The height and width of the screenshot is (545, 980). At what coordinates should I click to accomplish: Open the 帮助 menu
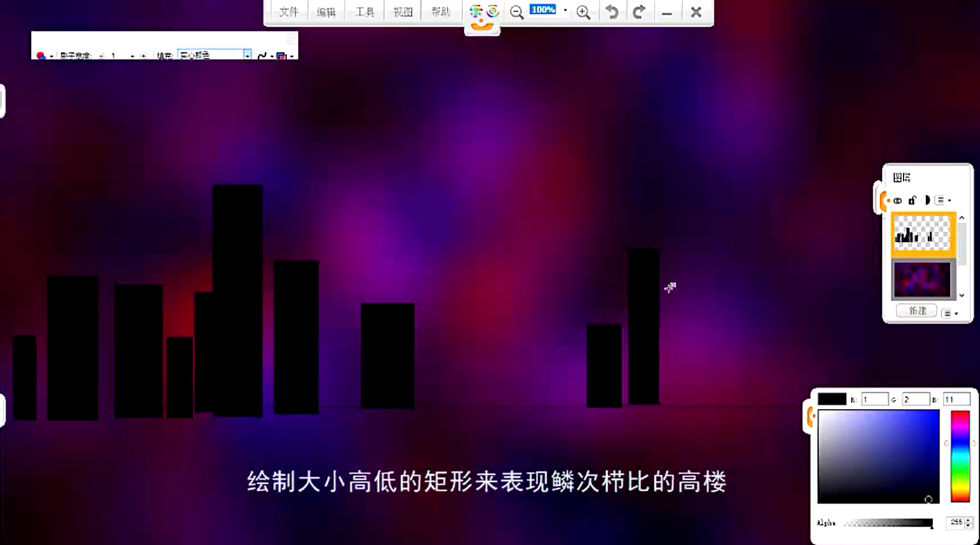click(x=441, y=13)
